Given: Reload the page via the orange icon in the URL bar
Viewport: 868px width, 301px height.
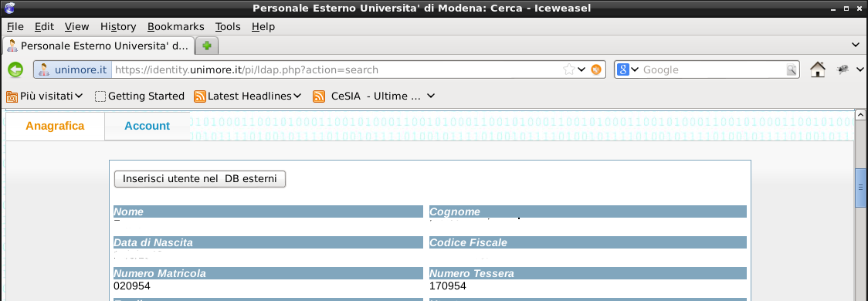Looking at the screenshot, I should 596,69.
